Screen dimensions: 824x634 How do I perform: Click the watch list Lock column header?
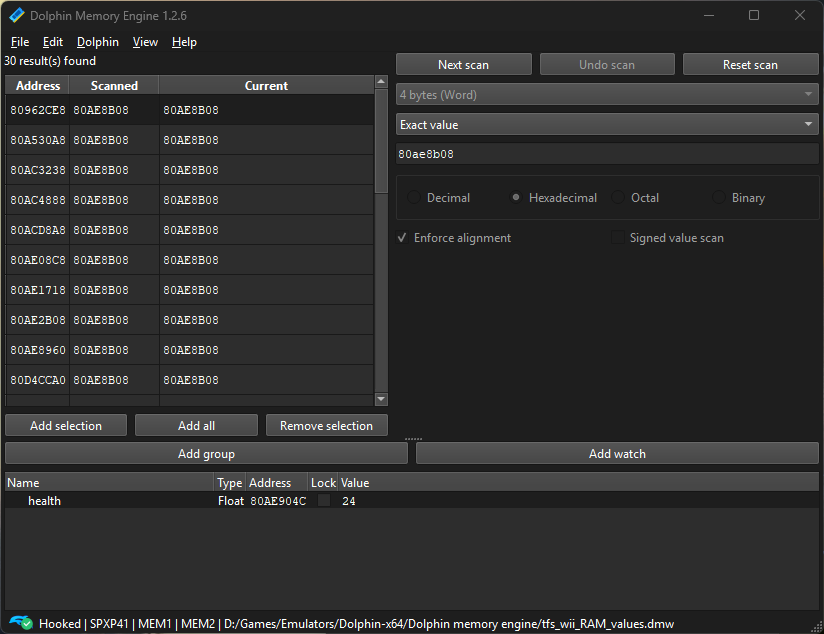pyautogui.click(x=323, y=483)
